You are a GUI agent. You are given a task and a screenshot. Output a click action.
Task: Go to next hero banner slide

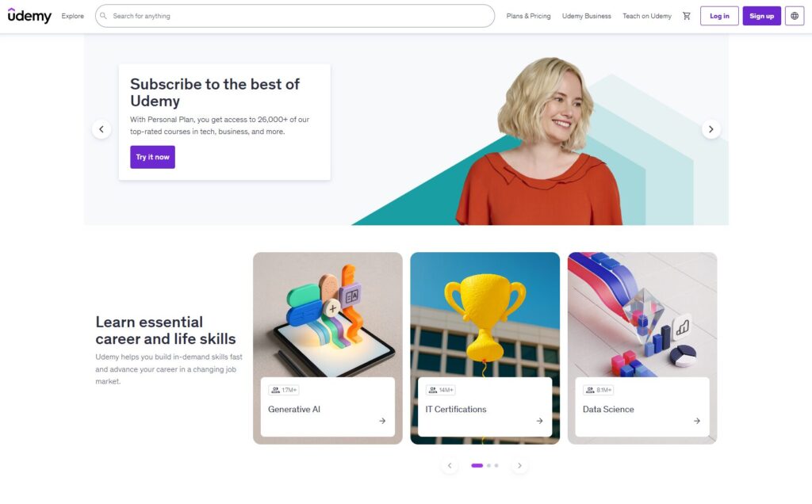coord(711,129)
